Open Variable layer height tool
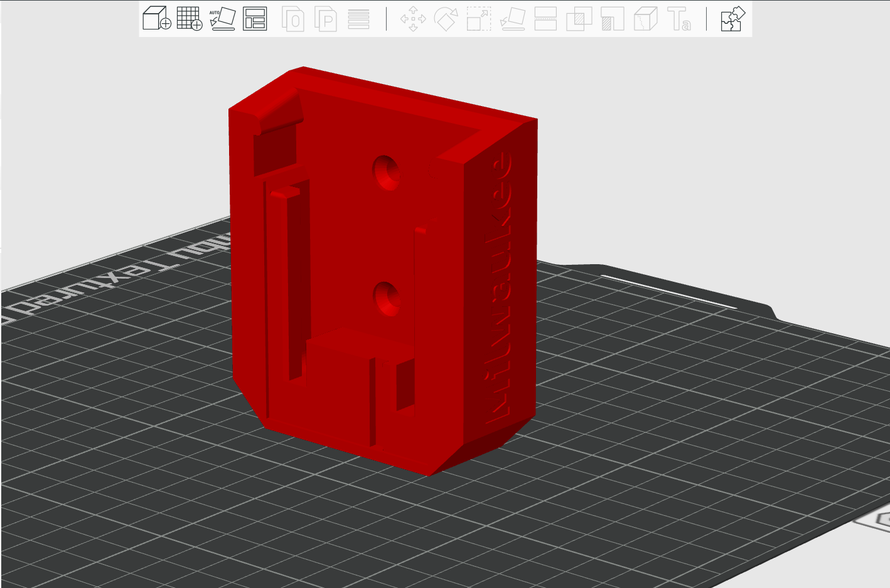Screen dimensions: 890x588 tap(358, 19)
